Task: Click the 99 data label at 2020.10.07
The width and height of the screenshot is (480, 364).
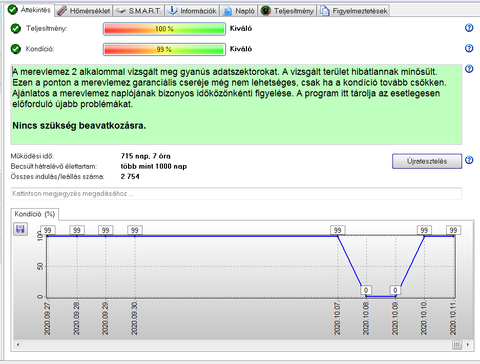Action: coord(338,230)
